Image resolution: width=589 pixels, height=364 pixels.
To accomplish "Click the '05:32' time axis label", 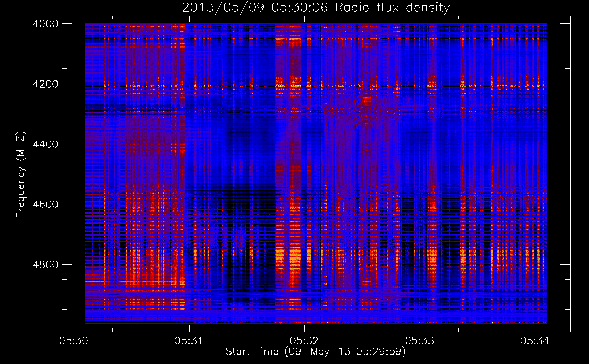I will pyautogui.click(x=304, y=341).
